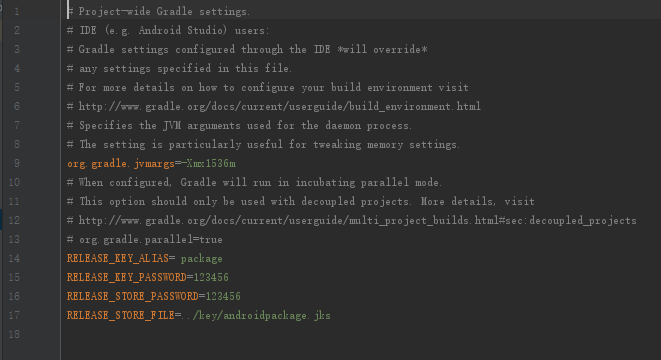Viewport: 661px width, 360px height.
Task: Click line number 18 in the gutter
Action: pyautogui.click(x=14, y=334)
